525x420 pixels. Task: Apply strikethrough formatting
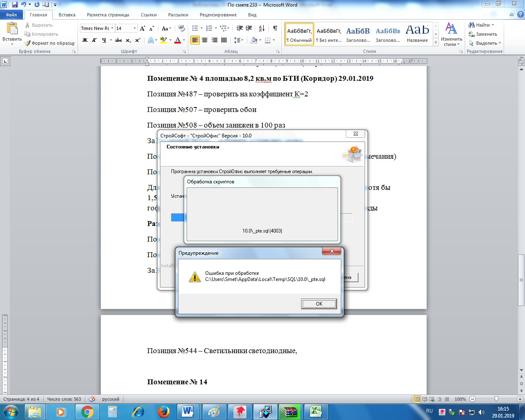[x=119, y=40]
